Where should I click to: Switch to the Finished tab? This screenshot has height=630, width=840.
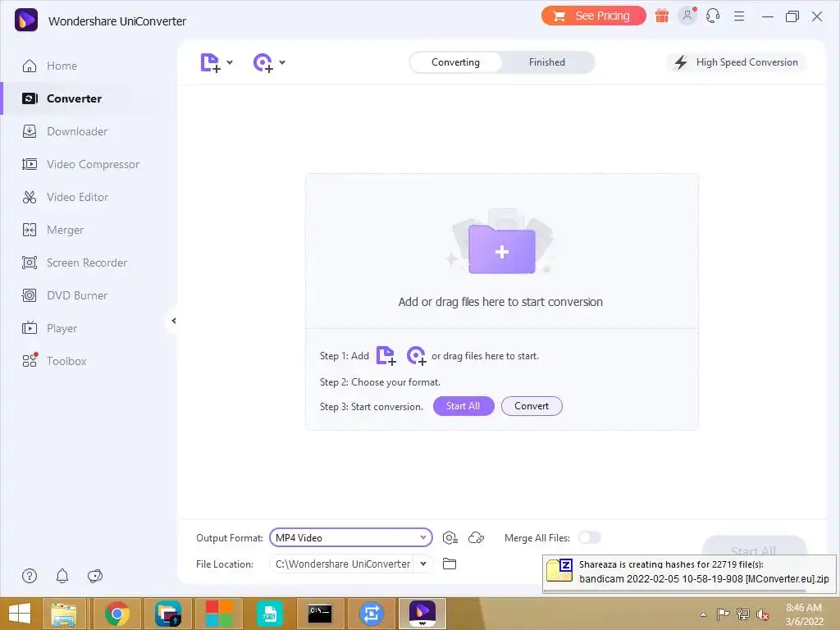pos(547,62)
